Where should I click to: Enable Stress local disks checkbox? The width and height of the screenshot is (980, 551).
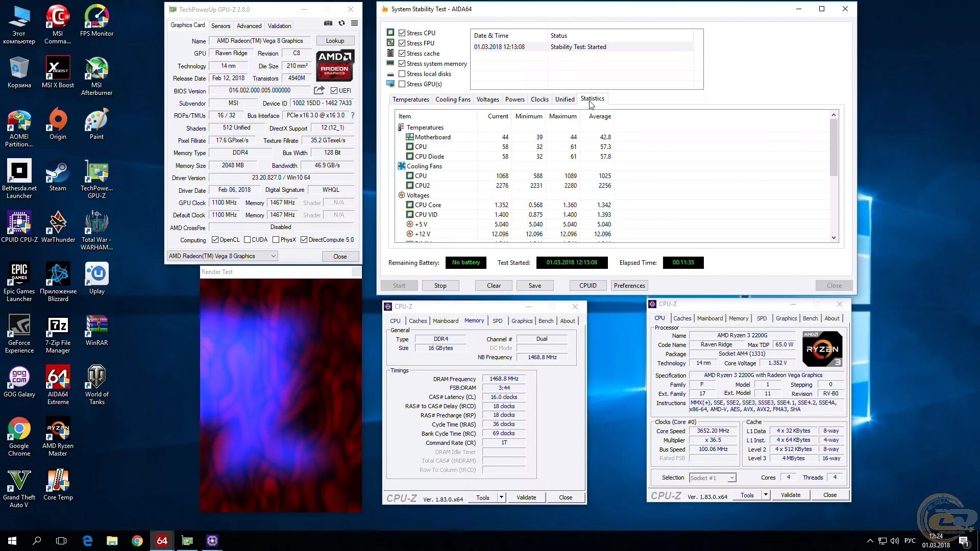(x=402, y=73)
